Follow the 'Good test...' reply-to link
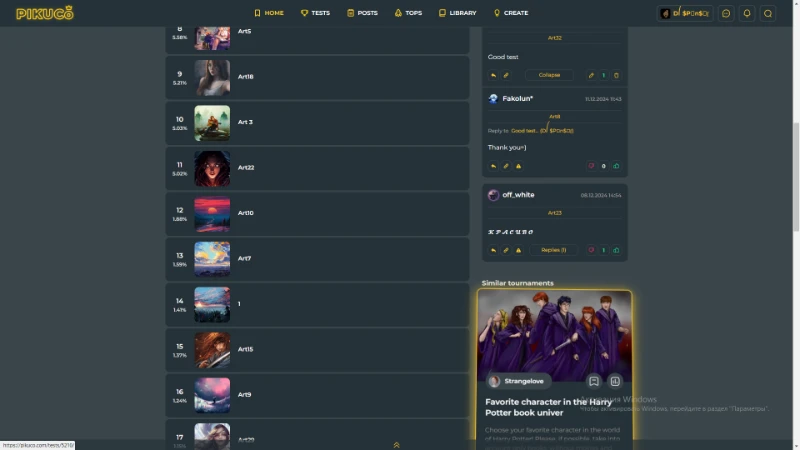This screenshot has width=800, height=450. pos(542,131)
